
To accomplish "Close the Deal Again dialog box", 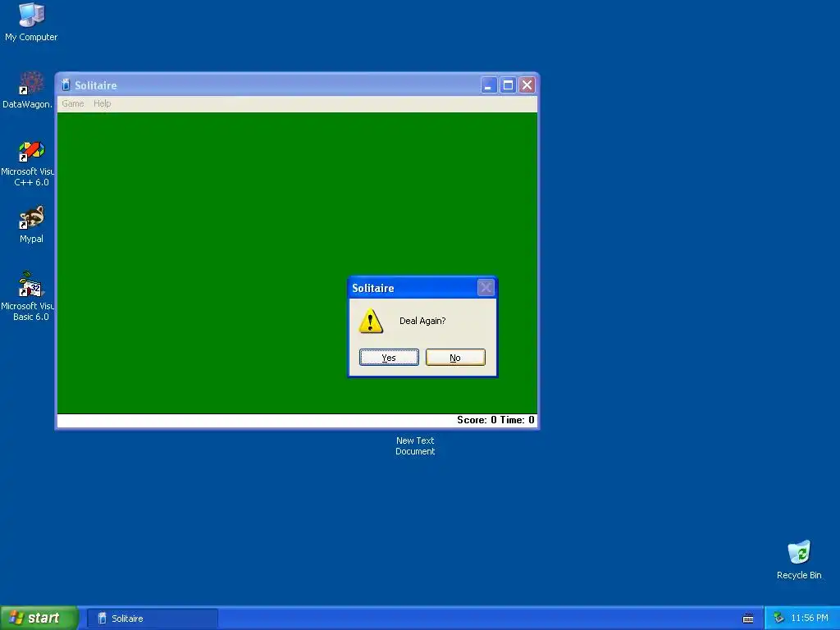I will coord(486,288).
